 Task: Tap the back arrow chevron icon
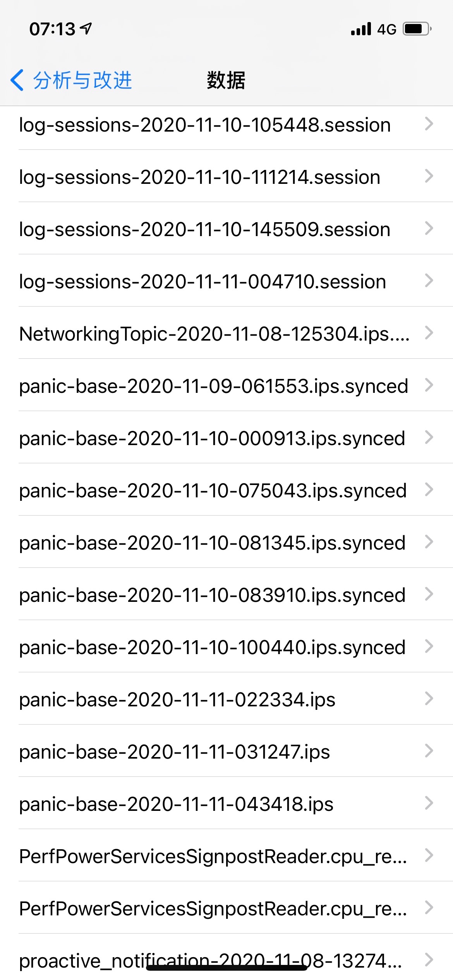(x=17, y=80)
